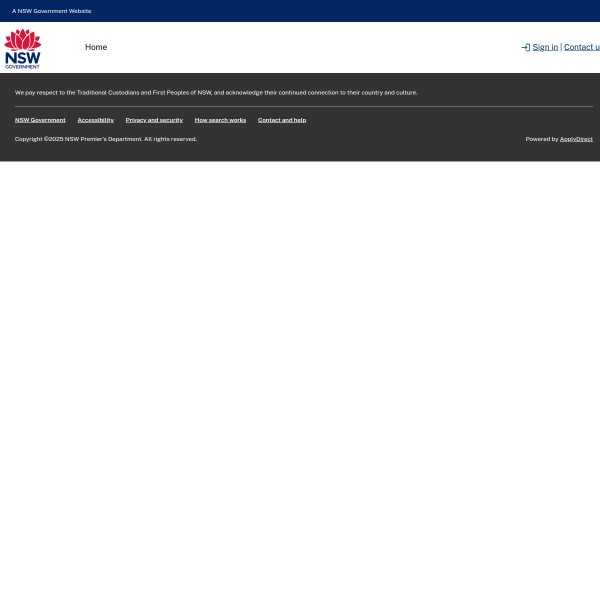
Task: Click the horizontal divider line in footer
Action: click(x=300, y=106)
